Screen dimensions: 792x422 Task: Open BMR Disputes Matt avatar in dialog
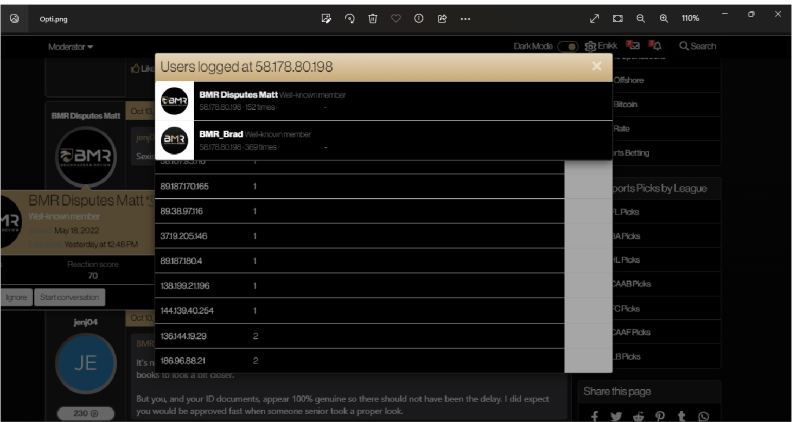click(174, 101)
